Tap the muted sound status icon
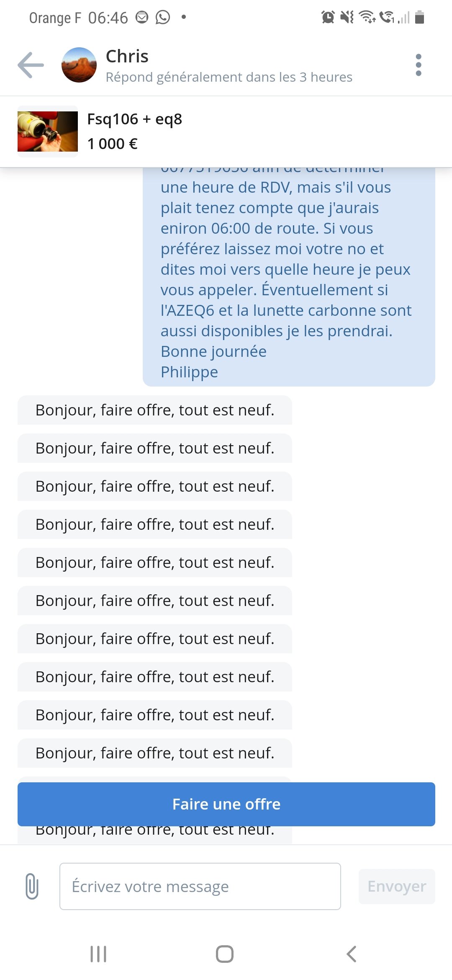This screenshot has width=452, height=980. [347, 17]
